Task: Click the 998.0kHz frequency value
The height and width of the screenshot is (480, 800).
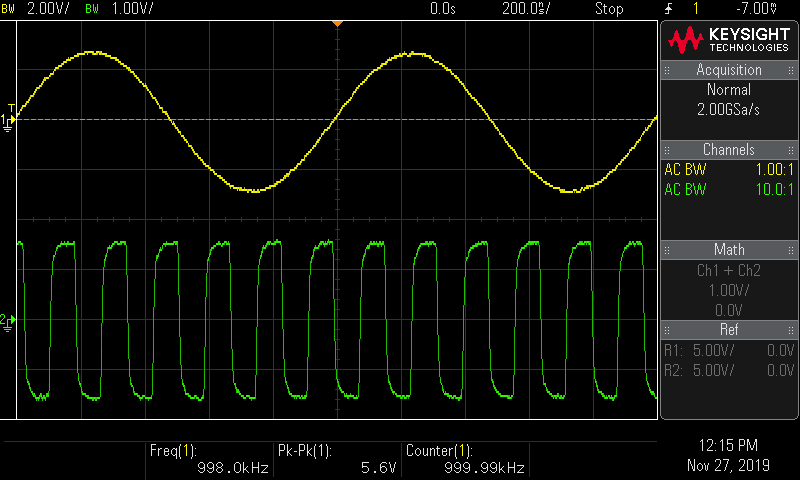Action: 233,468
